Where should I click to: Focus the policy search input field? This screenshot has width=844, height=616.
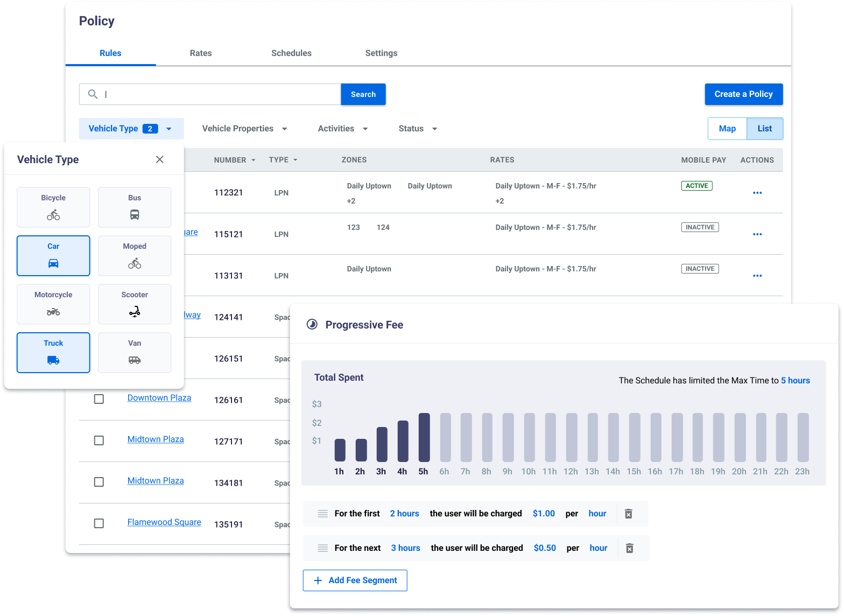coord(221,94)
